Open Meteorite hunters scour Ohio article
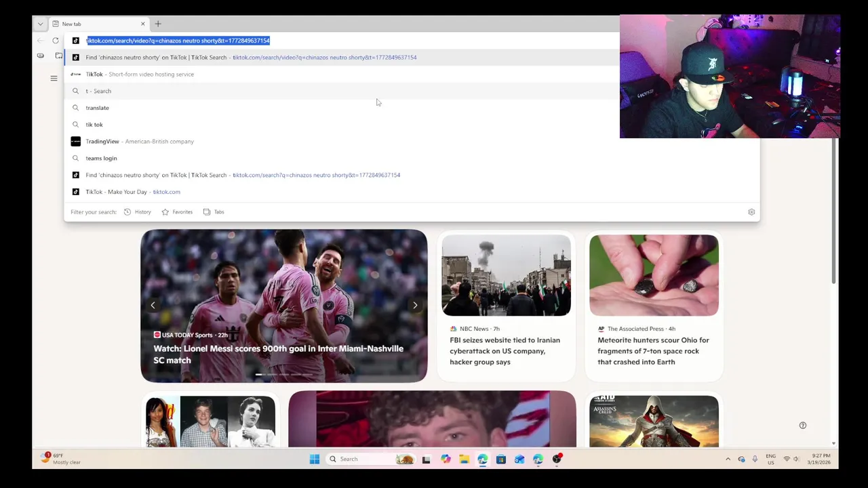The height and width of the screenshot is (488, 868). tap(653, 351)
